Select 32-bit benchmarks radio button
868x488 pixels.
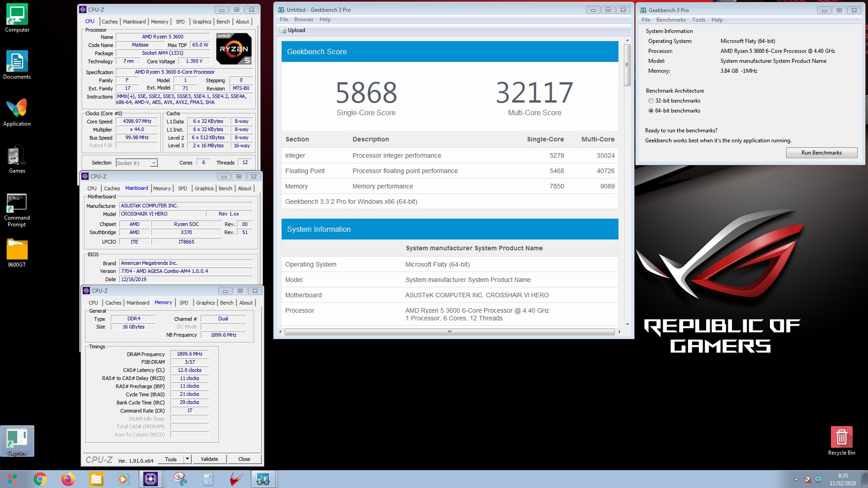click(x=651, y=101)
